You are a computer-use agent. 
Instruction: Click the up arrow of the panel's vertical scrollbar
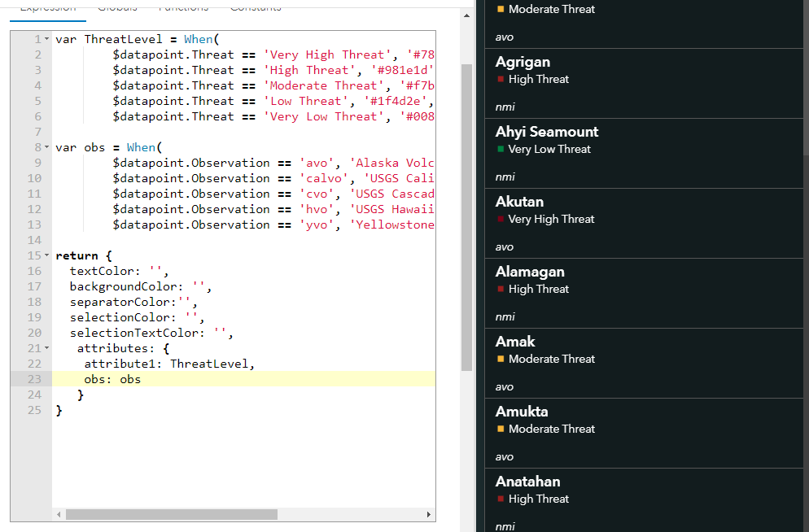466,15
